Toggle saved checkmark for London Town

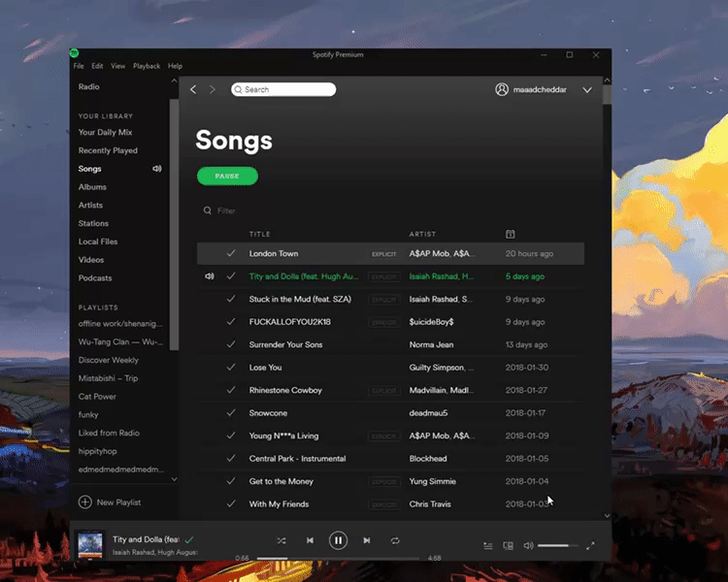231,253
